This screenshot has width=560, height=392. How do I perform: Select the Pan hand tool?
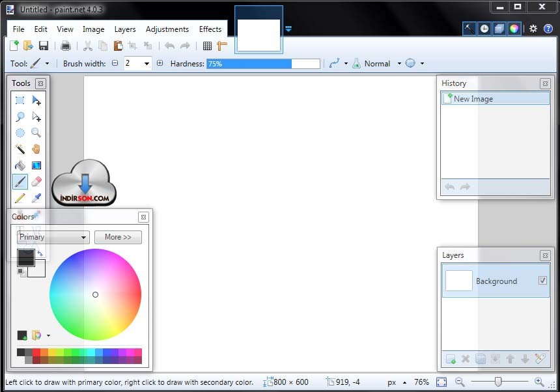click(36, 149)
